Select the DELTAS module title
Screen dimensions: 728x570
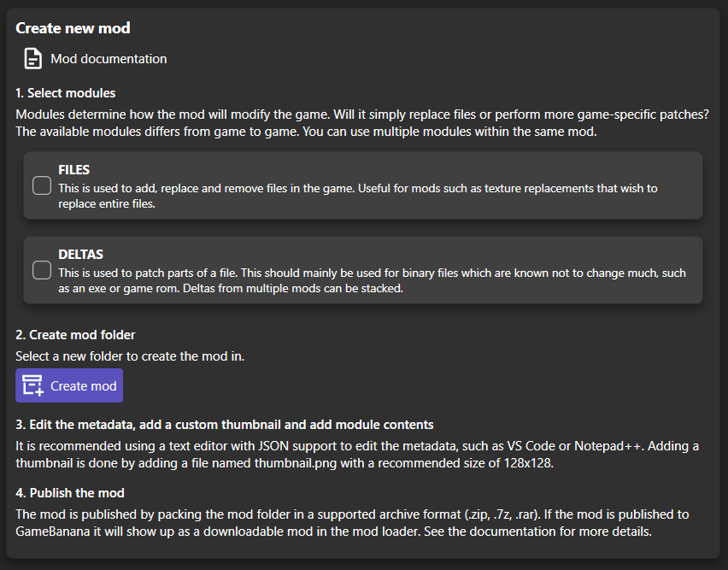click(80, 255)
